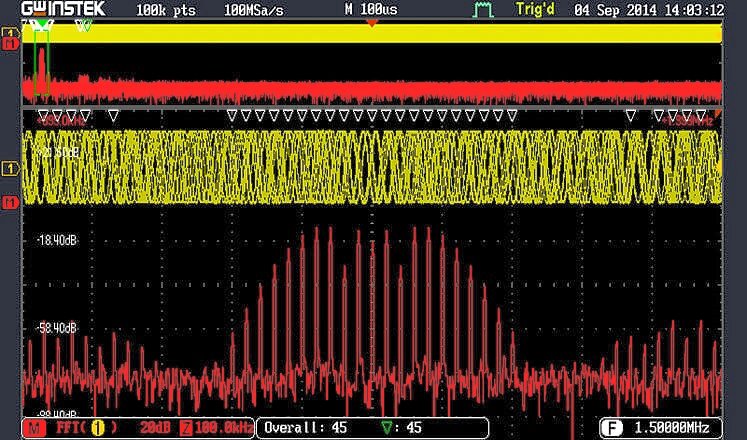
Task: Select red M math tag beside overview strip
Action: [10, 44]
